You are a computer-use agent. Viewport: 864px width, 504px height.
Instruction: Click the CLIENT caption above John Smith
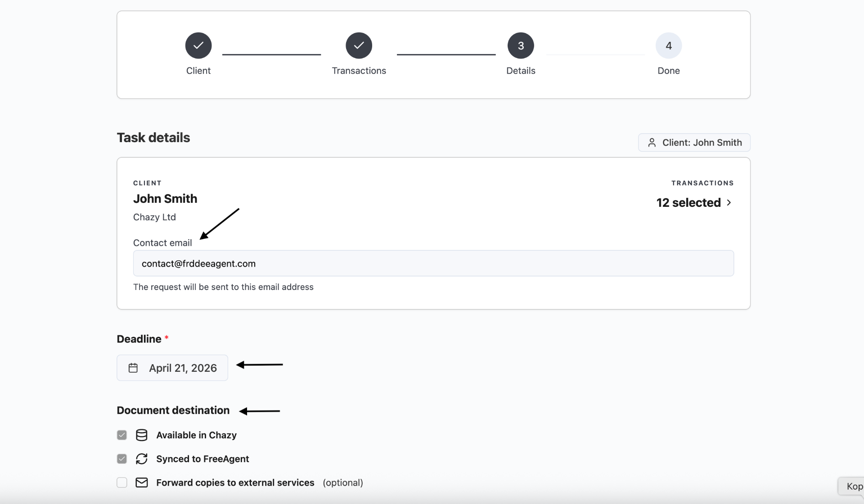tap(147, 183)
